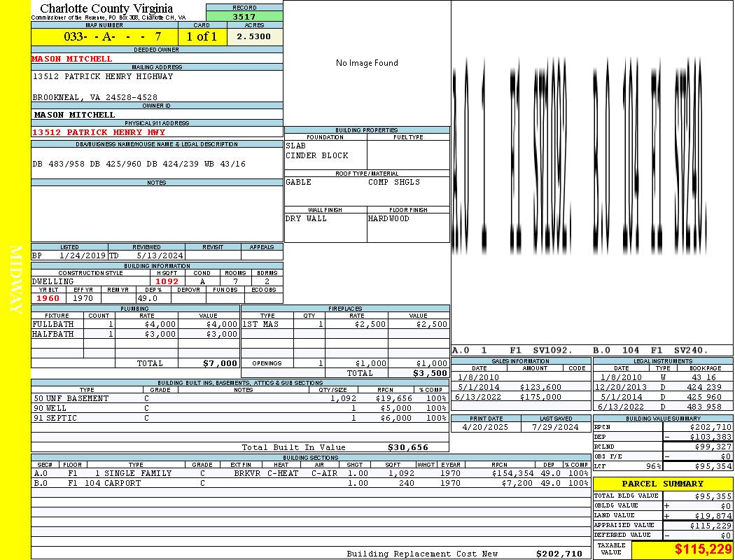The width and height of the screenshot is (735, 560).
Task: Click the Total Built In Value $30,656
Action: click(x=407, y=447)
